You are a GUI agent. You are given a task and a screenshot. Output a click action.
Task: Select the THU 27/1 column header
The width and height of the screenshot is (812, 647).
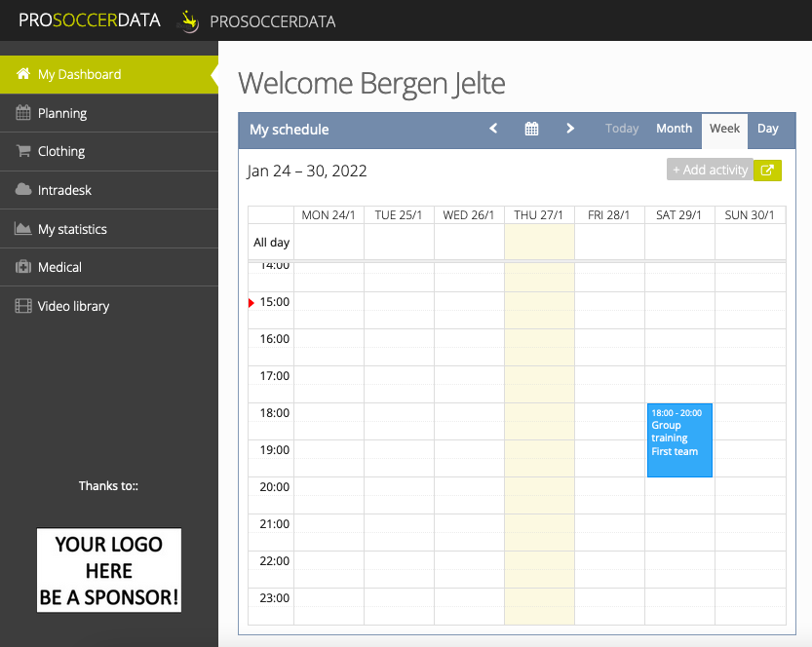click(538, 215)
